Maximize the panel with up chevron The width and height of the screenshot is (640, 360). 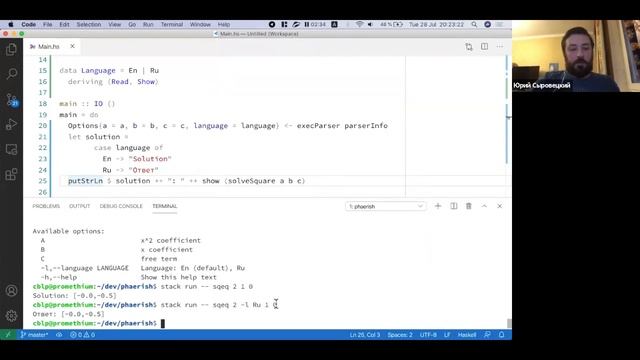pyautogui.click(x=484, y=206)
